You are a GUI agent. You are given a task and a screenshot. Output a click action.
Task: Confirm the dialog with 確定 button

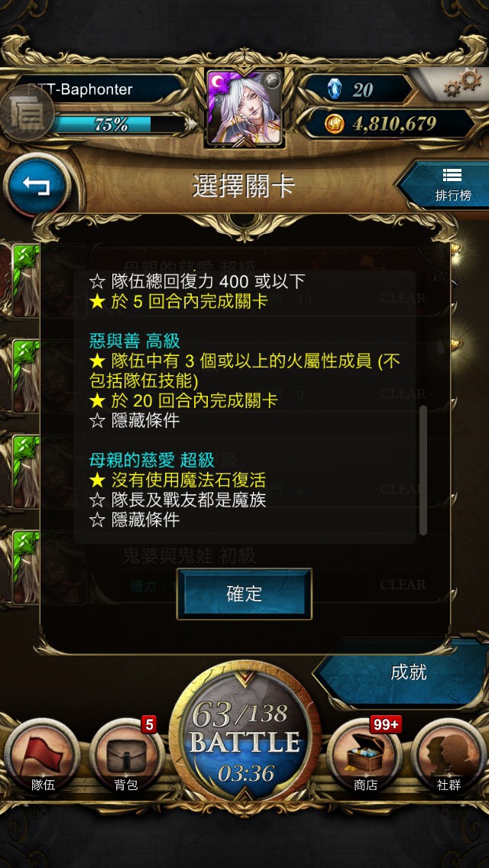[x=244, y=594]
